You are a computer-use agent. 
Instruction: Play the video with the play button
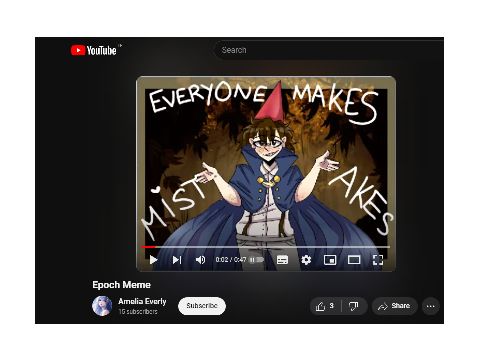pos(153,260)
